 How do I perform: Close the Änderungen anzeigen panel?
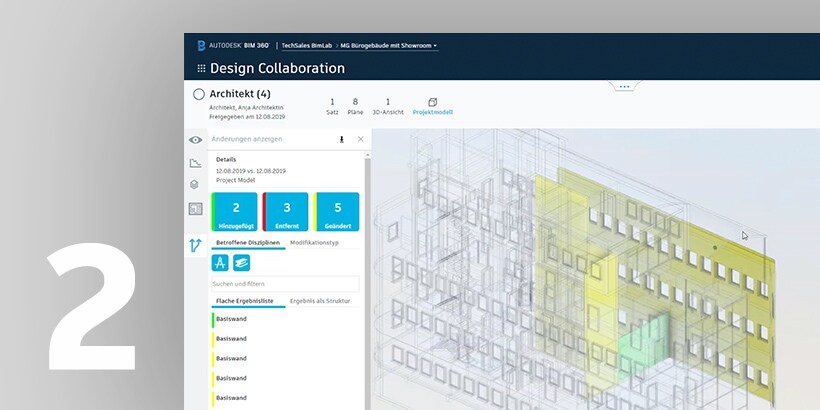360,139
